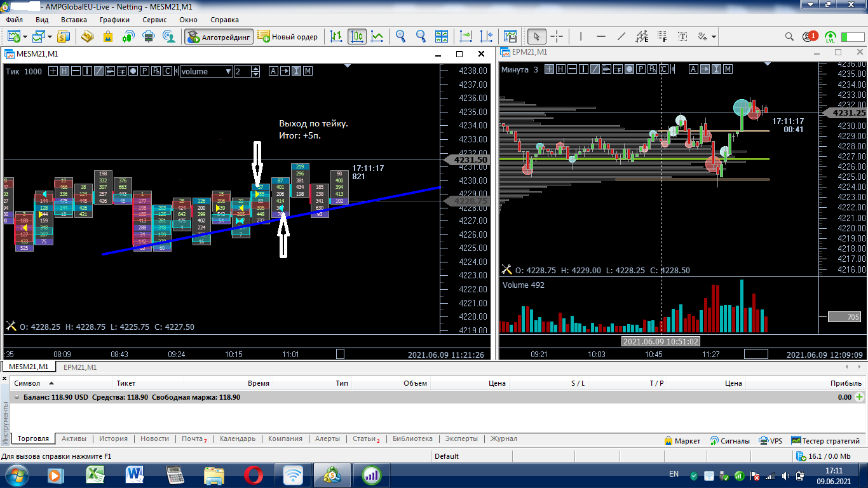
Task: Open the trading Signals toolbar icon
Action: [x=128, y=36]
